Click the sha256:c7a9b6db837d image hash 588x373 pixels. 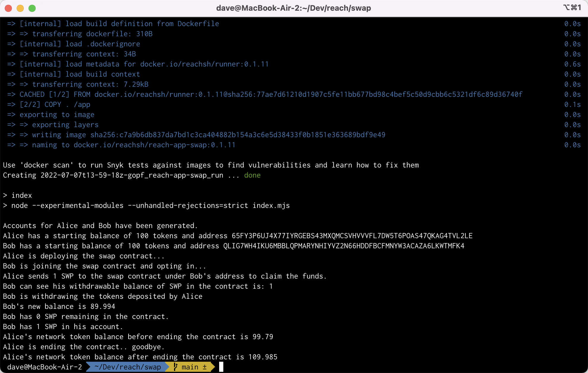point(238,135)
